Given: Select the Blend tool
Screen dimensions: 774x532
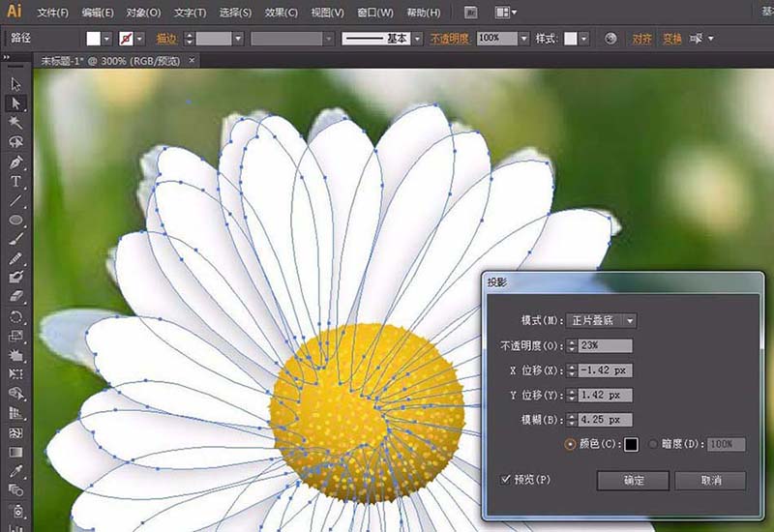Looking at the screenshot, I should (15, 490).
